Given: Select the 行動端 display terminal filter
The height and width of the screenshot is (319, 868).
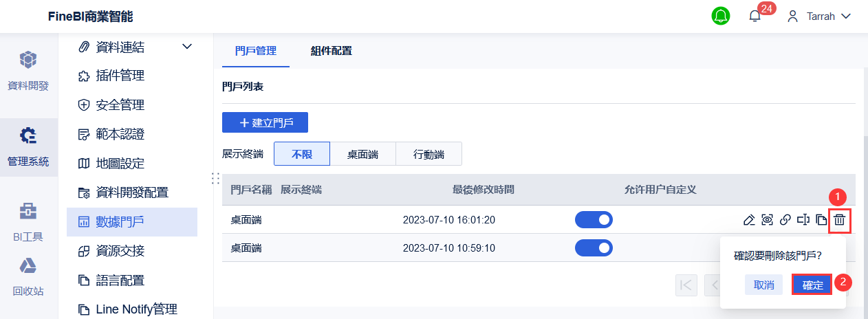Looking at the screenshot, I should click(x=428, y=154).
